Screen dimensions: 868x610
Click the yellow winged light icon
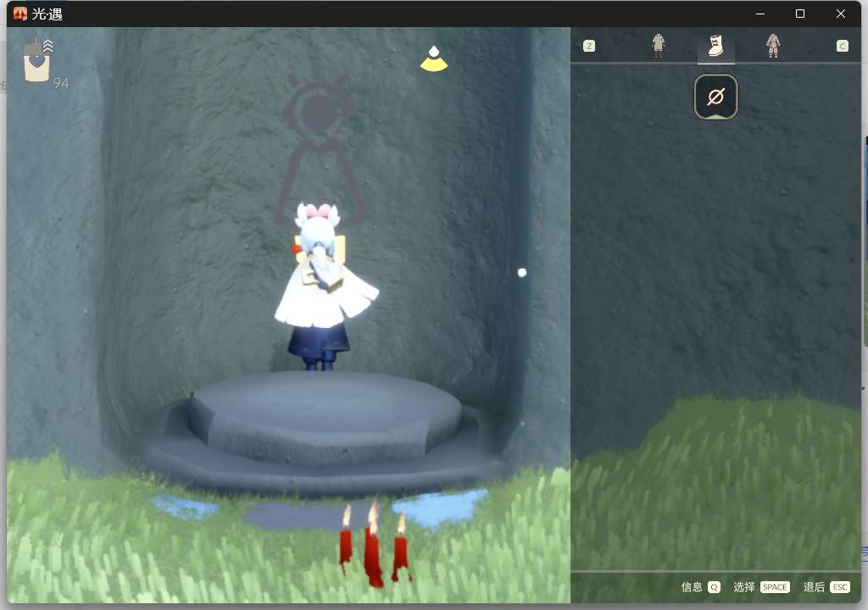tap(433, 59)
